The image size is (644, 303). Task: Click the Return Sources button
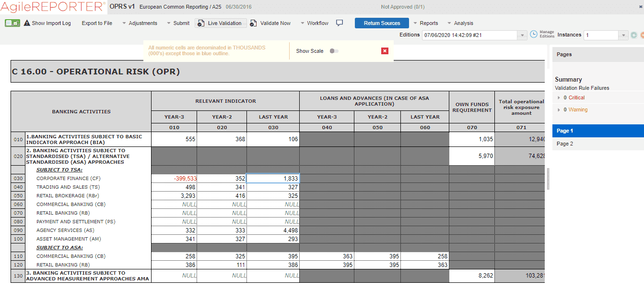(382, 23)
